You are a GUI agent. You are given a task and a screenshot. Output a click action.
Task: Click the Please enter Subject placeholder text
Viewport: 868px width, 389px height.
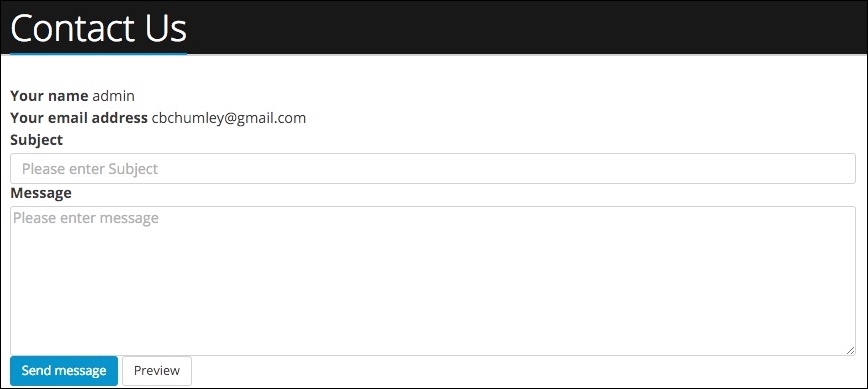pos(90,169)
